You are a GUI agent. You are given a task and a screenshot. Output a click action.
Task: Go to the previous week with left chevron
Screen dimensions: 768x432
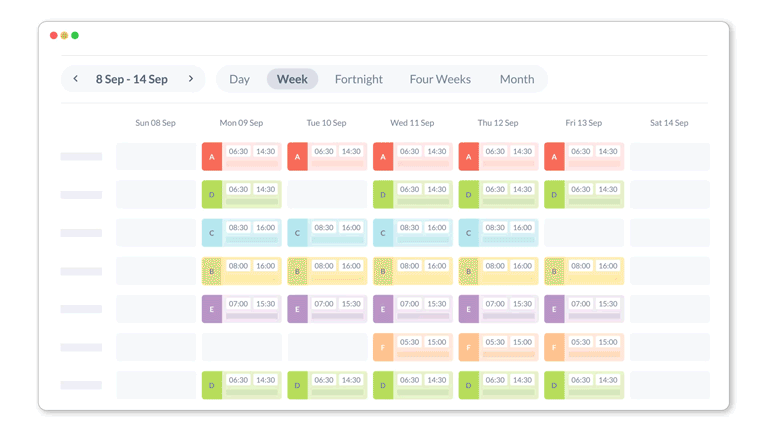(x=76, y=79)
